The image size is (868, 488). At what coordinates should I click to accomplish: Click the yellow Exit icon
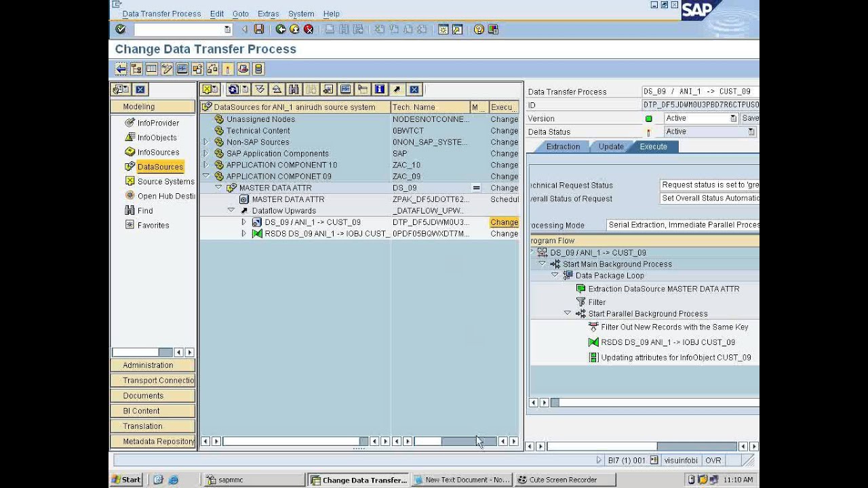(294, 29)
